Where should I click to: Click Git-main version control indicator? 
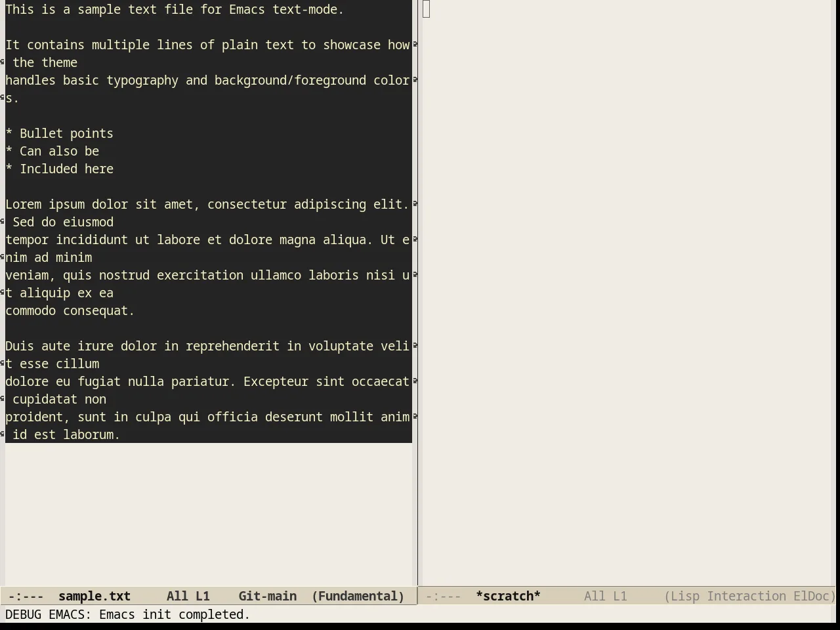[267, 596]
